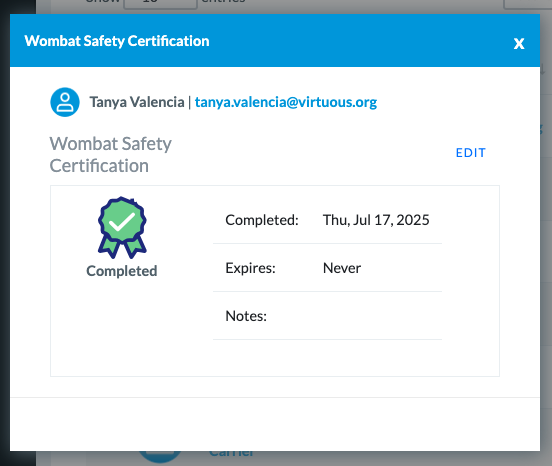
Task: Click EDIT to modify the certification
Action: (471, 153)
